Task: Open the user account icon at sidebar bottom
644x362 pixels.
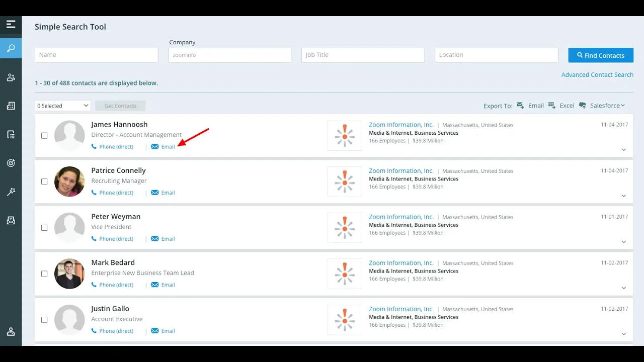Action: pos(11,332)
